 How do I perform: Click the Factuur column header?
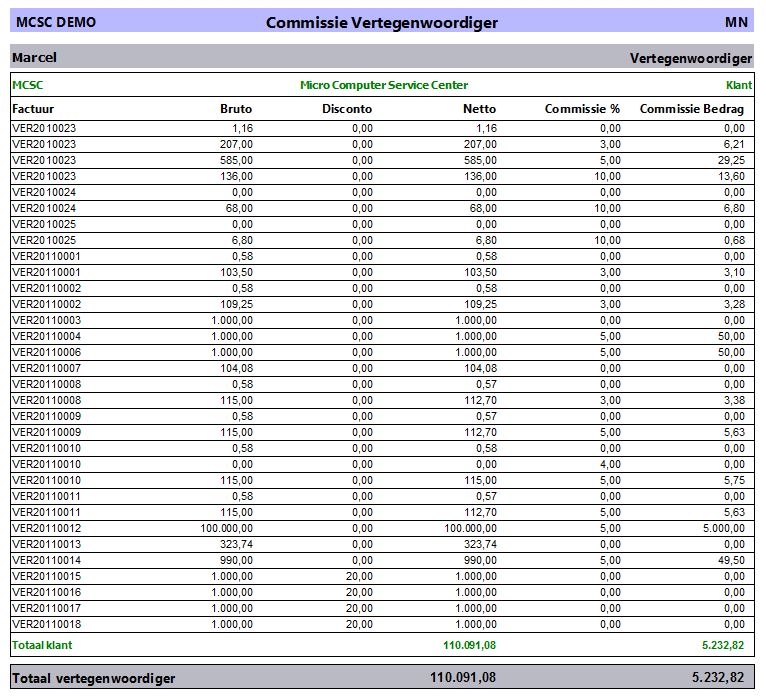coord(33,108)
